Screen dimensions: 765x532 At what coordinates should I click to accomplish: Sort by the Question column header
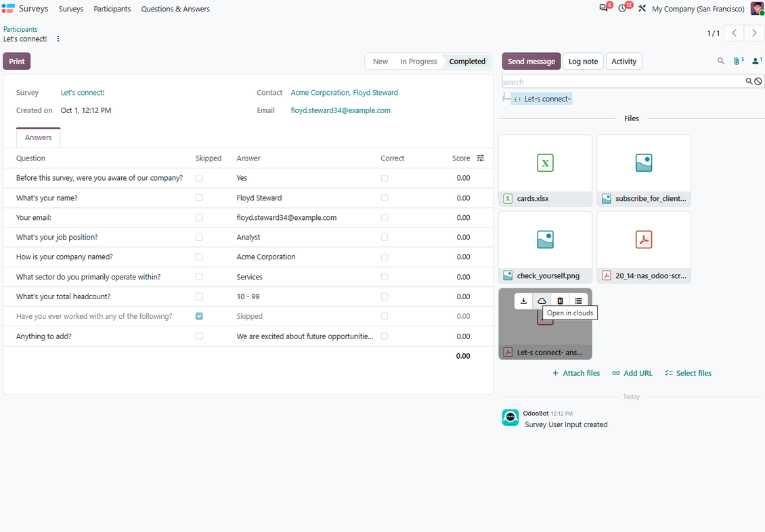pyautogui.click(x=30, y=158)
